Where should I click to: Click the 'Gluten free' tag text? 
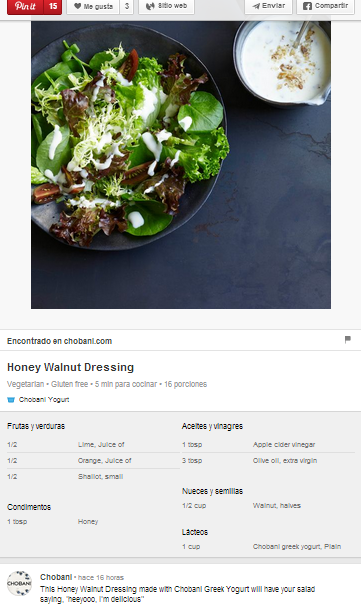[x=69, y=384]
